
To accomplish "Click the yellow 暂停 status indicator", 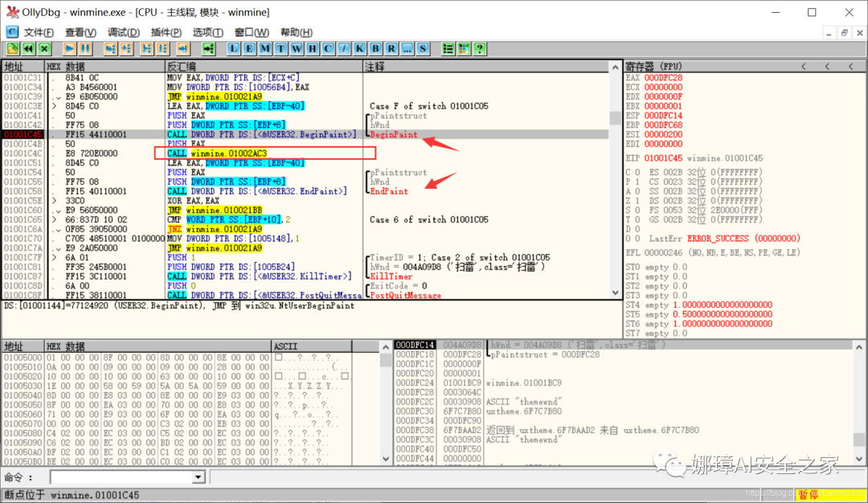I will (x=809, y=494).
